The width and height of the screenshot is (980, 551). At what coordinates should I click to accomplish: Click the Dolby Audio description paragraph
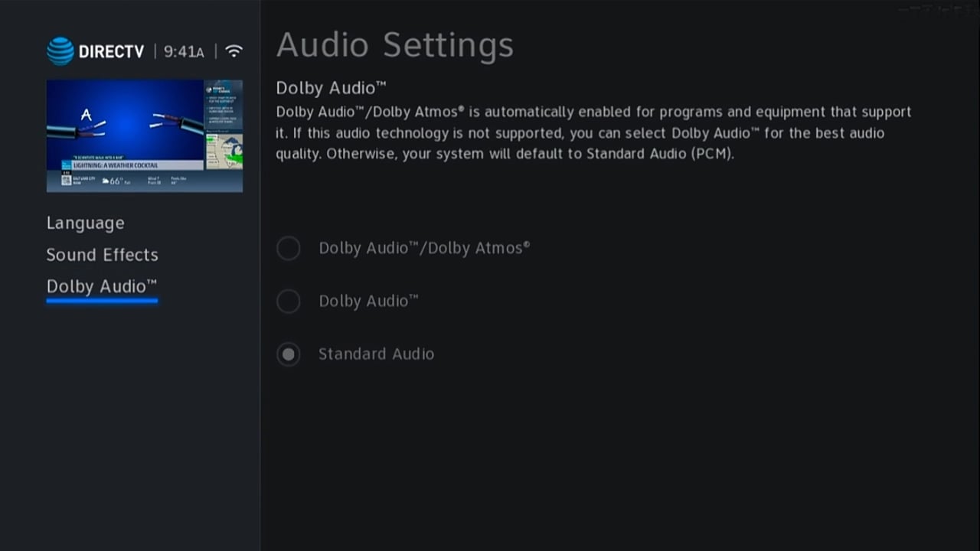click(x=593, y=132)
